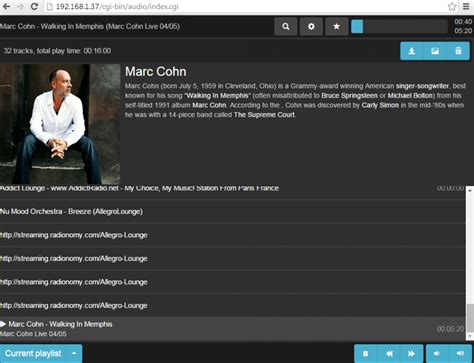This screenshot has width=474, height=363.
Task: Click the browser back arrow
Action: pyautogui.click(x=6, y=6)
